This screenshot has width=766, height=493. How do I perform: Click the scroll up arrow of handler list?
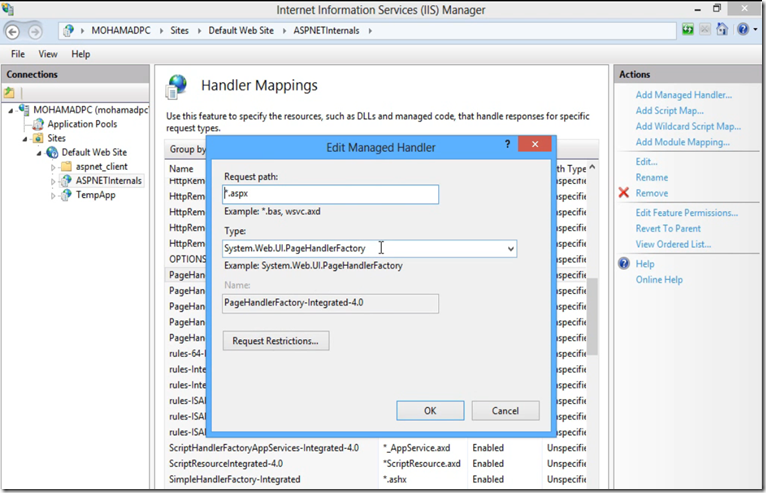pos(592,167)
